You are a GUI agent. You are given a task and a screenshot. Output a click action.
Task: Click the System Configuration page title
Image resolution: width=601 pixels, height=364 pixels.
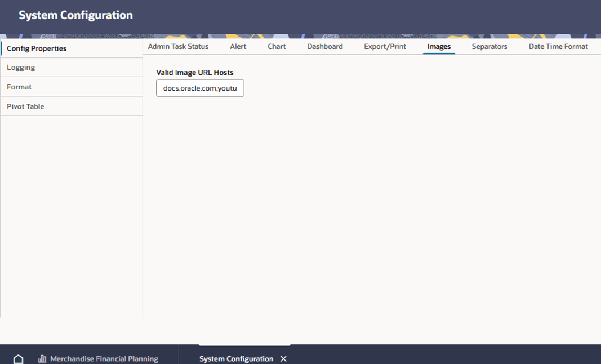(76, 15)
